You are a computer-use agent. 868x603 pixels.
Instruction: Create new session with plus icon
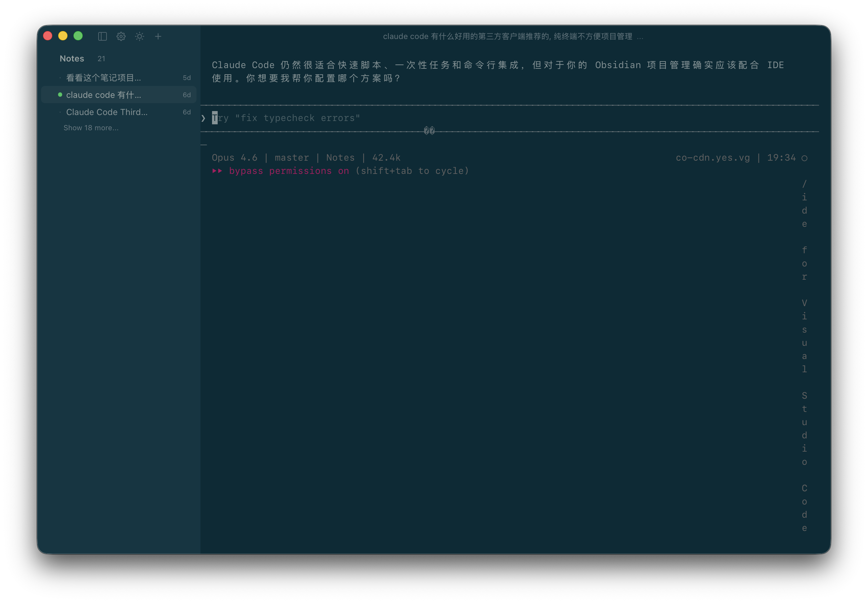[x=158, y=36]
